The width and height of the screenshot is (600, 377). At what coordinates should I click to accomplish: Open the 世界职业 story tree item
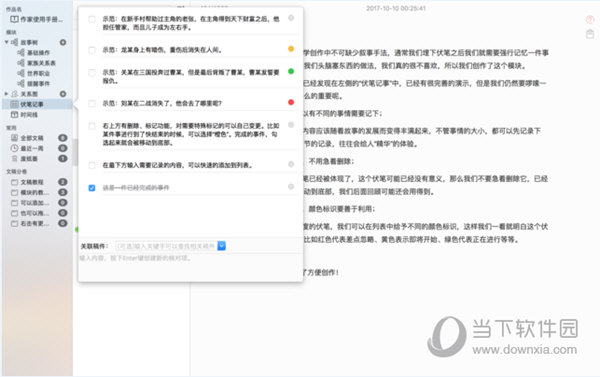[34, 73]
